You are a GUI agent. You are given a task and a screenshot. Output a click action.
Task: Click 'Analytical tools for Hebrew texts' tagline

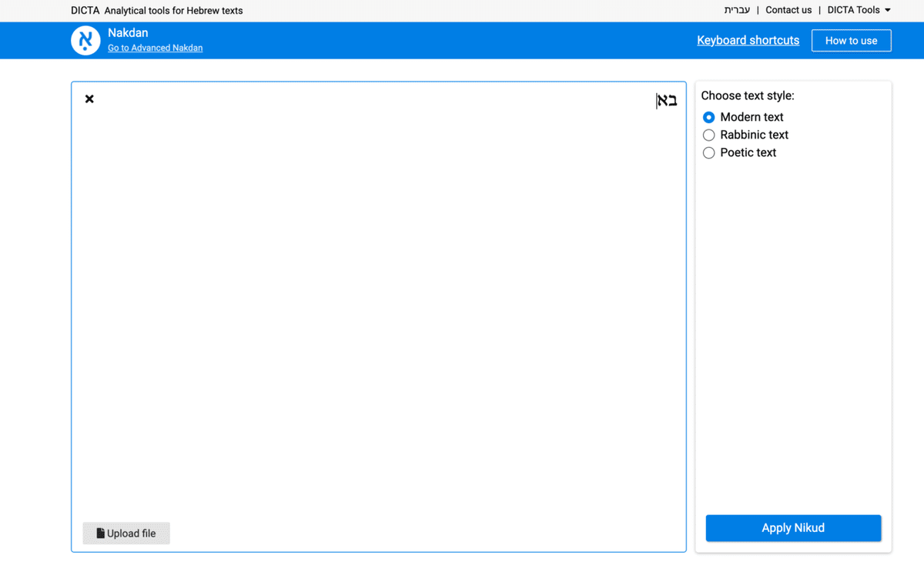(x=173, y=11)
